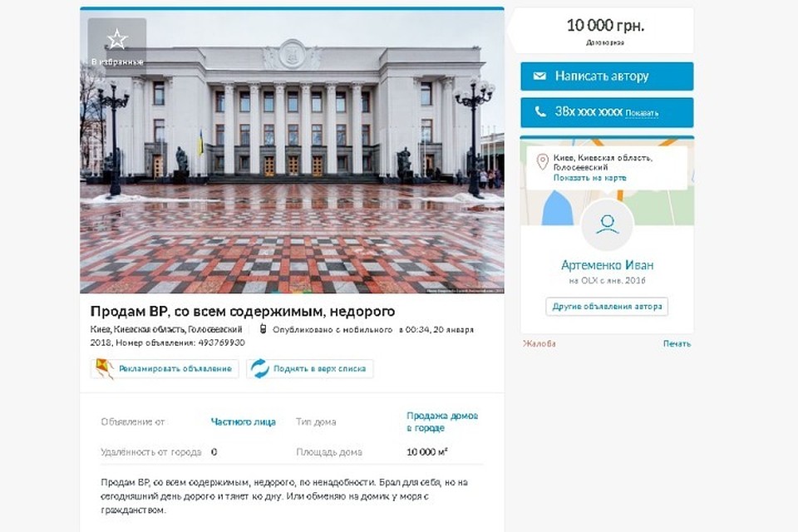The image size is (798, 532).
Task: Click the Печать print link
Action: 677,343
